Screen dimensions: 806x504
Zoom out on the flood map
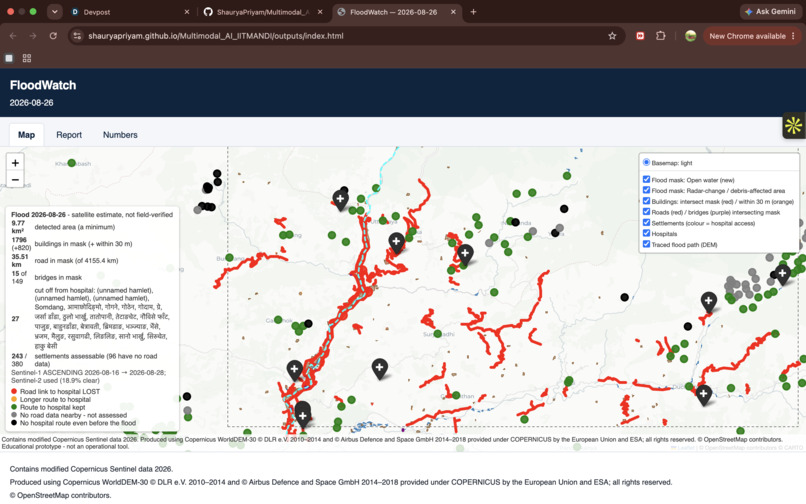(15, 179)
